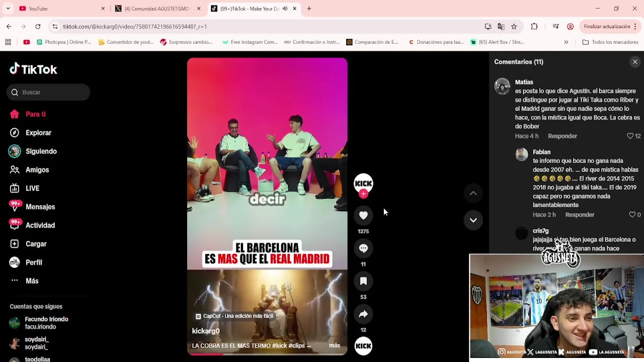This screenshot has width=644, height=362.
Task: Open the Amigos page
Action: click(30, 170)
